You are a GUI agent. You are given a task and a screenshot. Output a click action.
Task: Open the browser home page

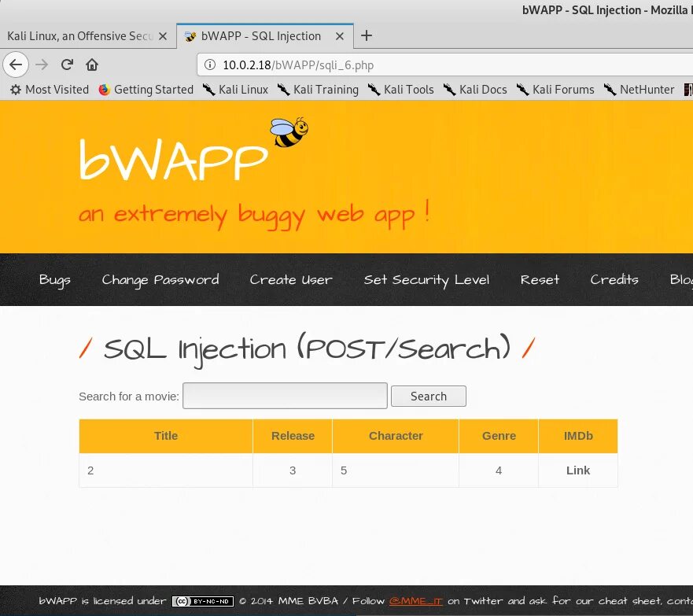pos(92,65)
